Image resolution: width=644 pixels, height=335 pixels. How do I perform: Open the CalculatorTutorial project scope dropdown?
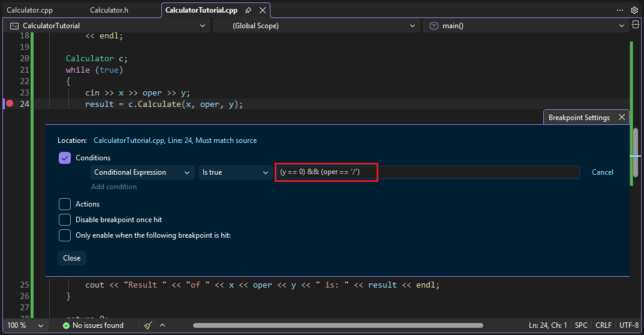[x=107, y=26]
